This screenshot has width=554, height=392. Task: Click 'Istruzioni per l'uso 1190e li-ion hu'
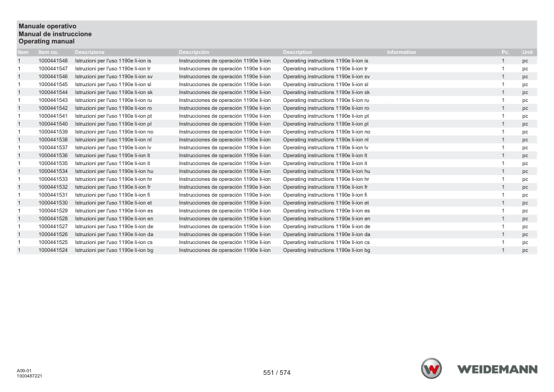pos(114,171)
